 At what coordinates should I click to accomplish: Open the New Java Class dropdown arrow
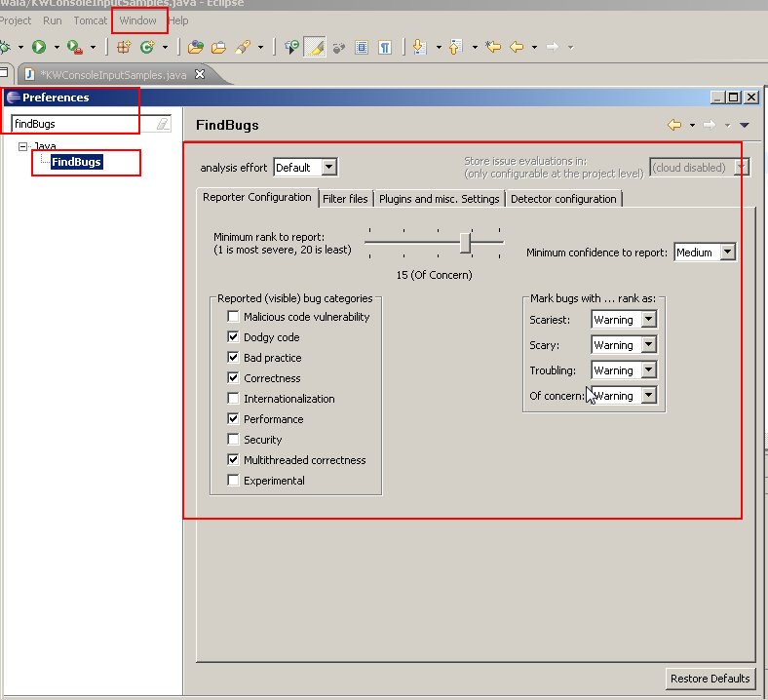tap(165, 48)
